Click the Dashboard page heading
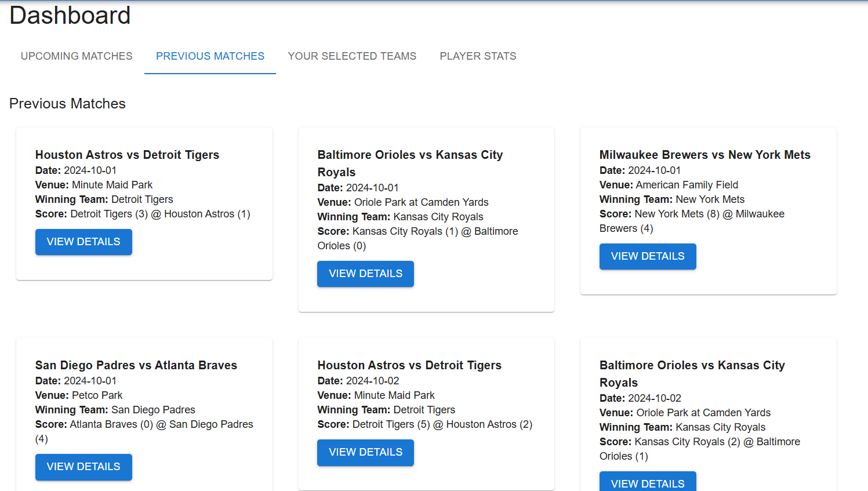The height and width of the screenshot is (491, 868). (70, 16)
